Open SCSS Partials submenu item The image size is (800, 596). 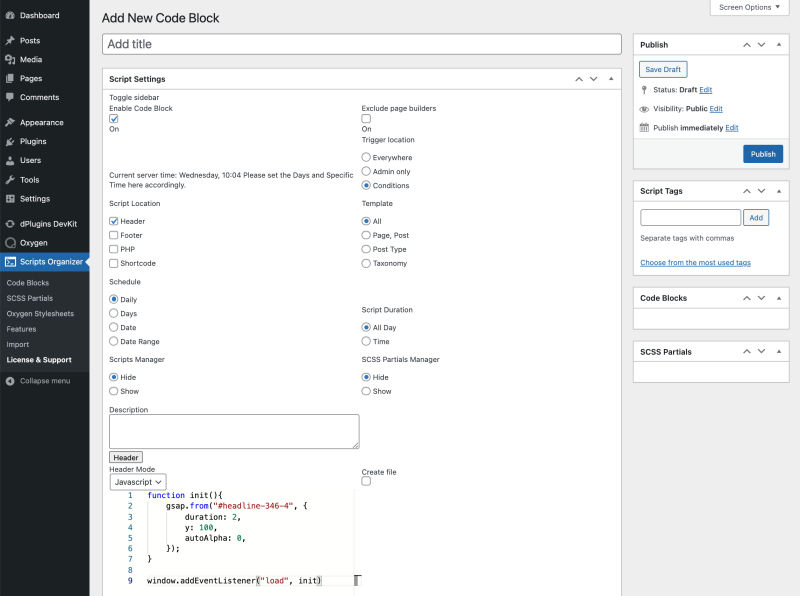(x=30, y=298)
